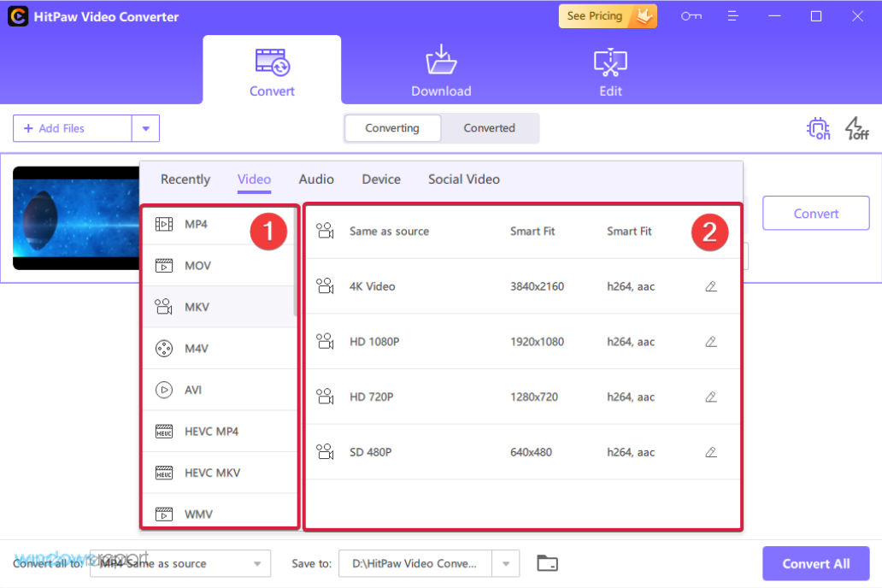Show the Converting list
This screenshot has width=882, height=588.
tap(392, 128)
